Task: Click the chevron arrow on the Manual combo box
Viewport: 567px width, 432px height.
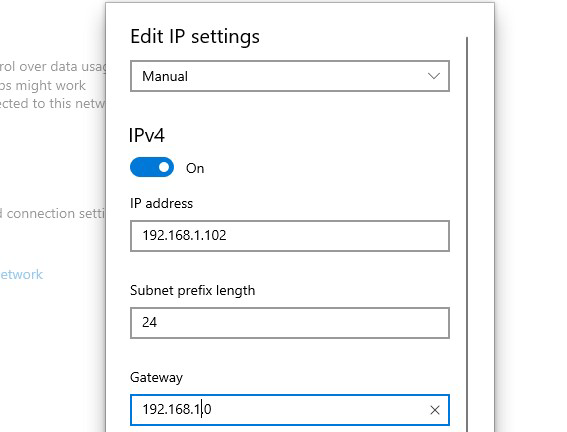Action: pyautogui.click(x=434, y=76)
